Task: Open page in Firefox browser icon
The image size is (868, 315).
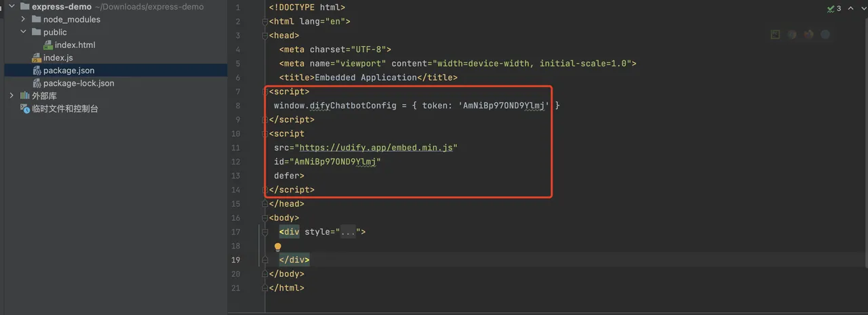Action: coord(808,35)
